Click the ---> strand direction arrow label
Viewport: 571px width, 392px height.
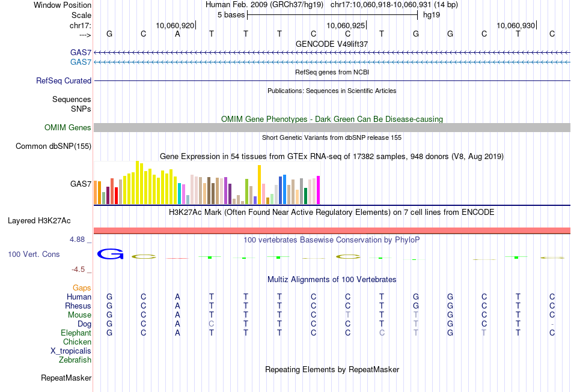click(x=85, y=35)
